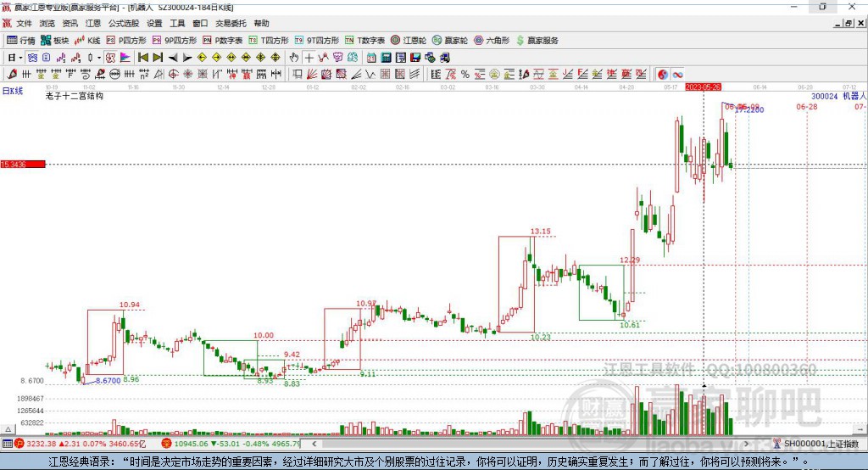Screen dimensions: 868x470
Task: Open the 9P四方形 tool
Action: pyautogui.click(x=175, y=41)
